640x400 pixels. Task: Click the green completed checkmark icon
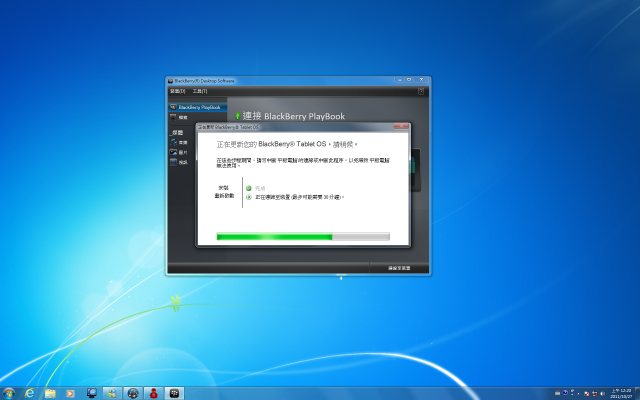(249, 188)
